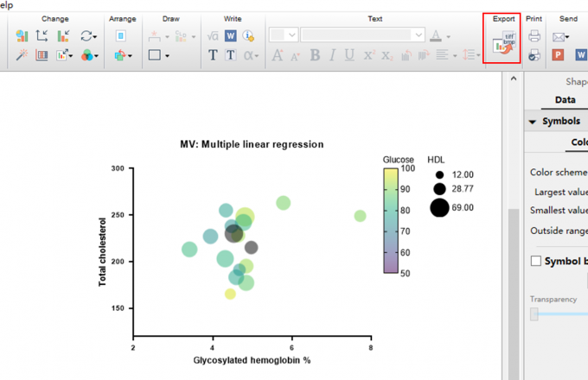Toggle italic formatting
This screenshot has height=380, width=588.
332,55
